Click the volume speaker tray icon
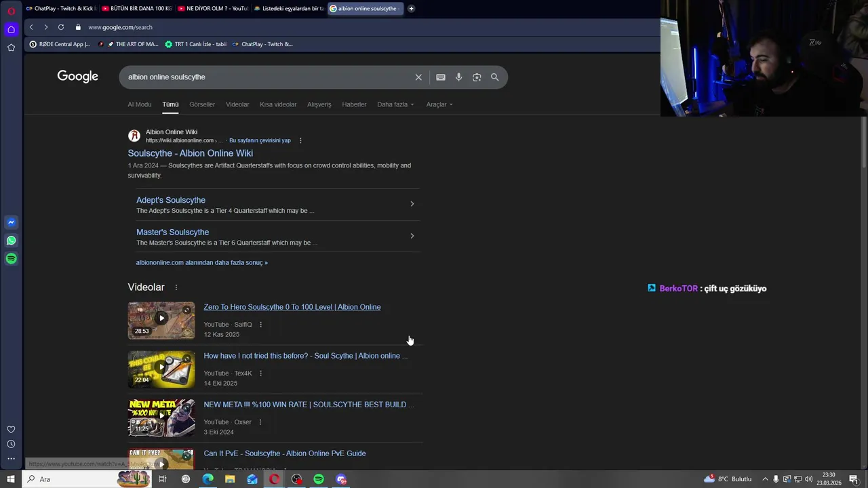 coord(809,479)
